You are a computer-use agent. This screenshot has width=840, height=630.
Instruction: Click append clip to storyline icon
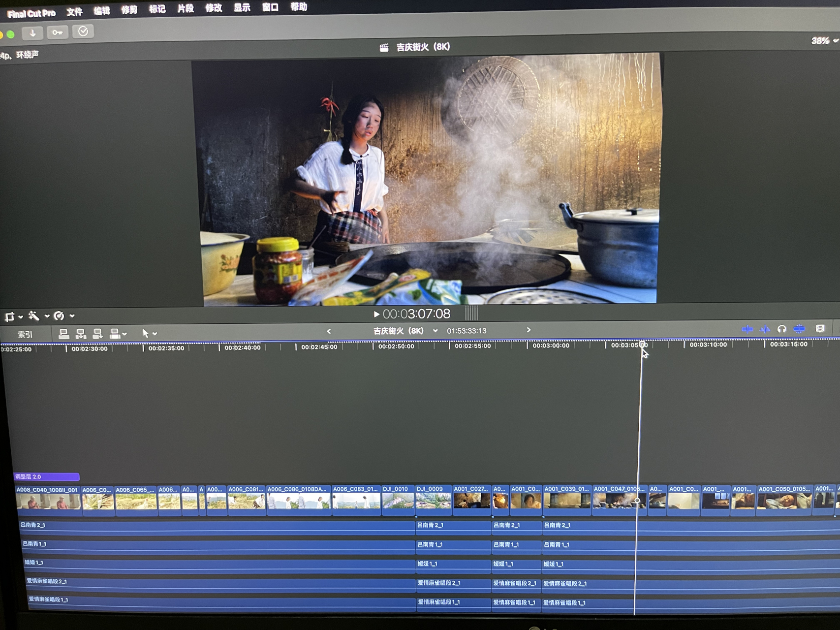click(x=97, y=334)
